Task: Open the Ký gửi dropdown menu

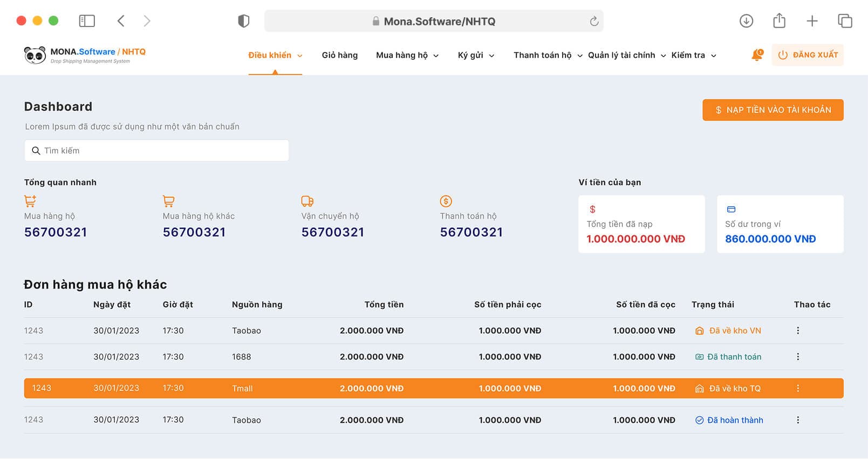Action: point(475,55)
